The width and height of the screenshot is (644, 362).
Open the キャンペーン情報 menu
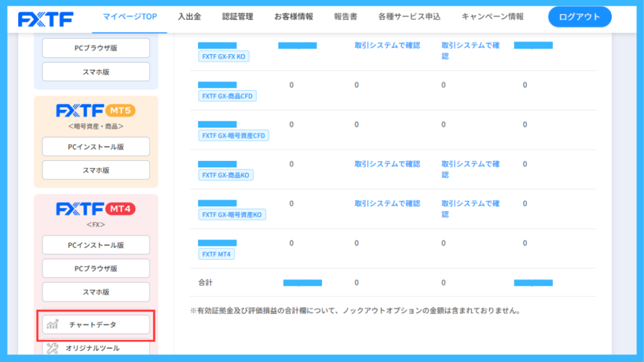(x=492, y=17)
